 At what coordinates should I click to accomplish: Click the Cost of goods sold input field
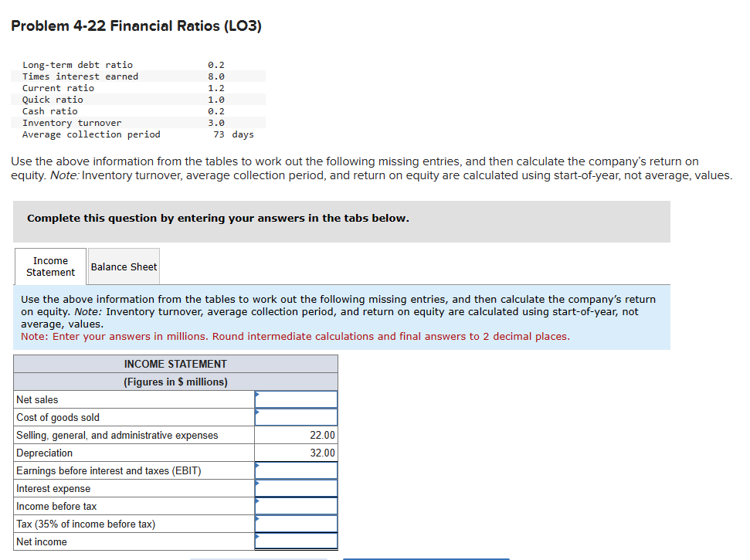(x=297, y=417)
